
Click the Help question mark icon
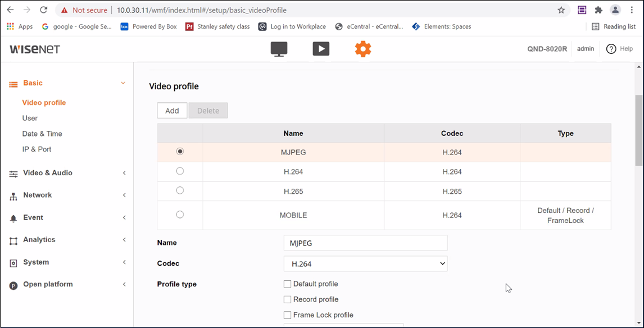pos(611,49)
